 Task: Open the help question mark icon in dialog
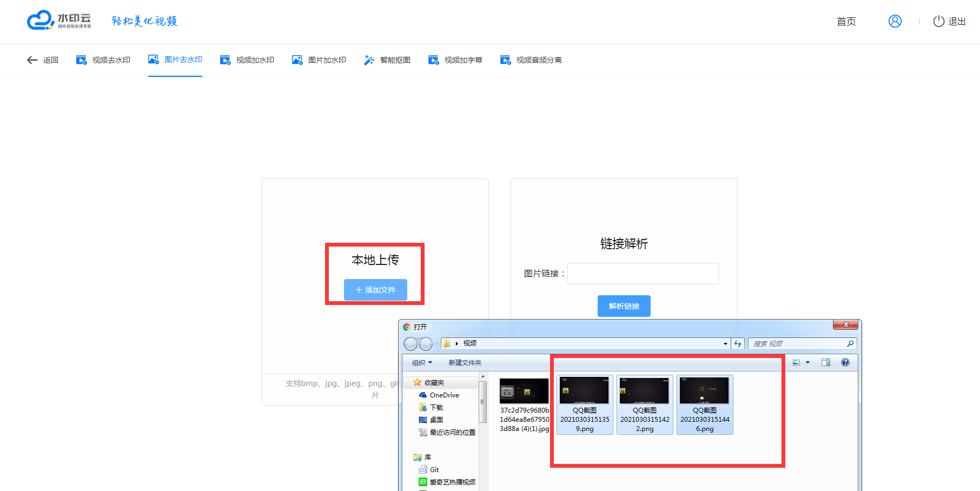[x=845, y=362]
